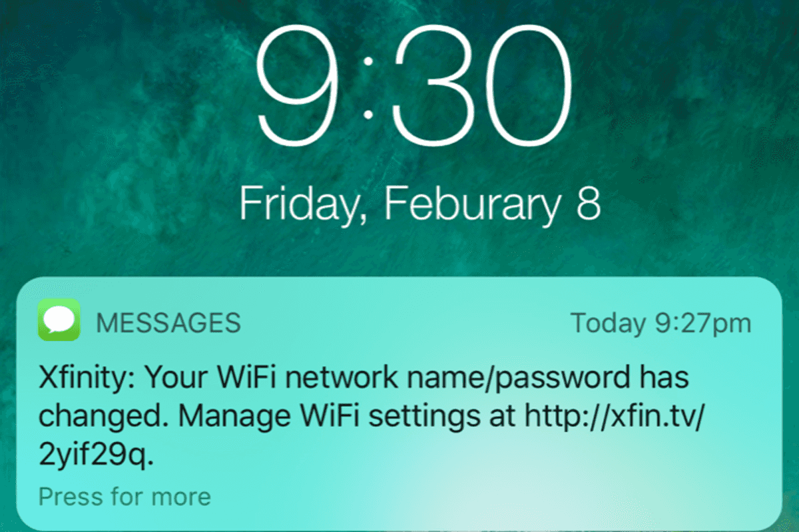Tap the Friday, February 8 date
799x532 pixels.
[420, 204]
